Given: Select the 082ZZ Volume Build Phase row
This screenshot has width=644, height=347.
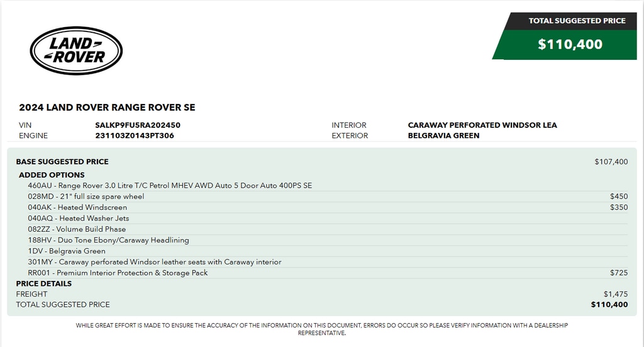Looking at the screenshot, I should tap(327, 229).
